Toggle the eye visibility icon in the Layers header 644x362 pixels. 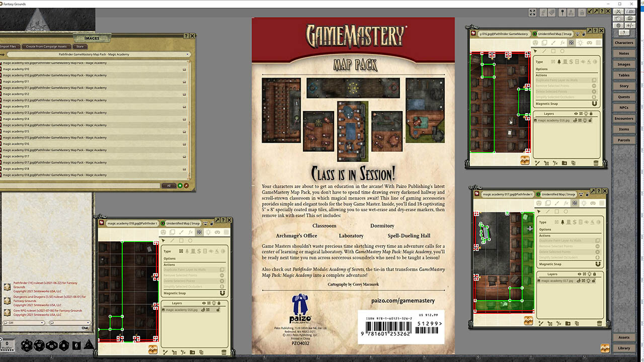(x=203, y=303)
